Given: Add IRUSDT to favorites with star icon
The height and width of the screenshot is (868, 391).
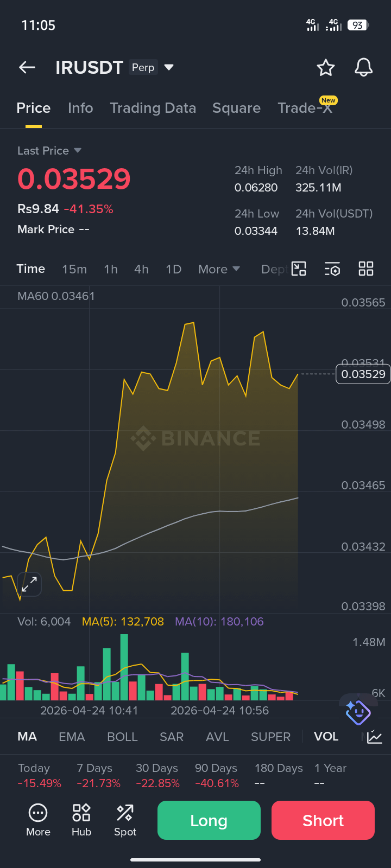Looking at the screenshot, I should coord(326,68).
